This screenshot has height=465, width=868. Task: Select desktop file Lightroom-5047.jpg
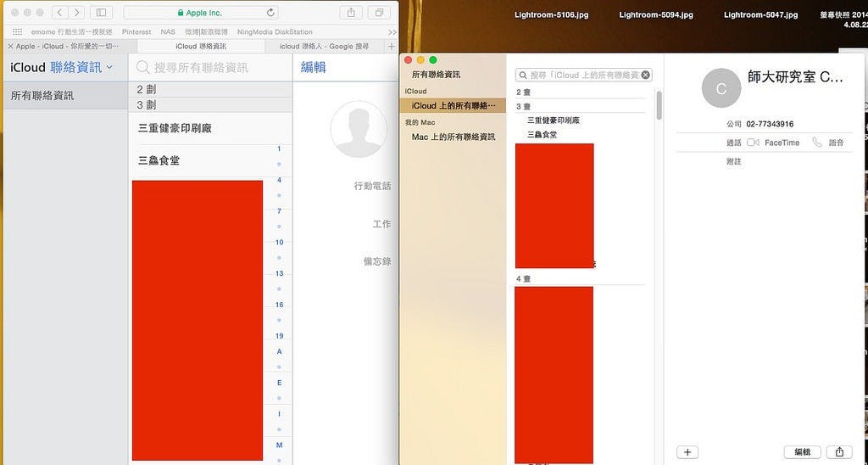pos(760,15)
